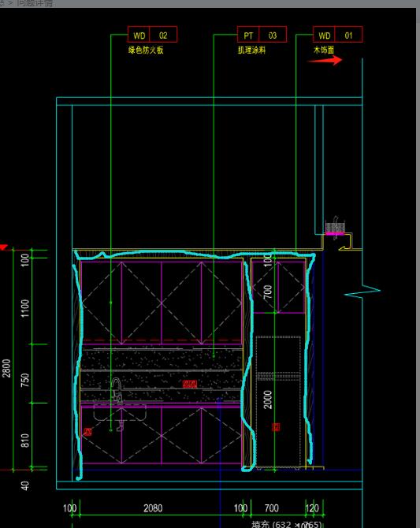
Task: Select the 2080 horizontal dimension text
Action: click(153, 508)
